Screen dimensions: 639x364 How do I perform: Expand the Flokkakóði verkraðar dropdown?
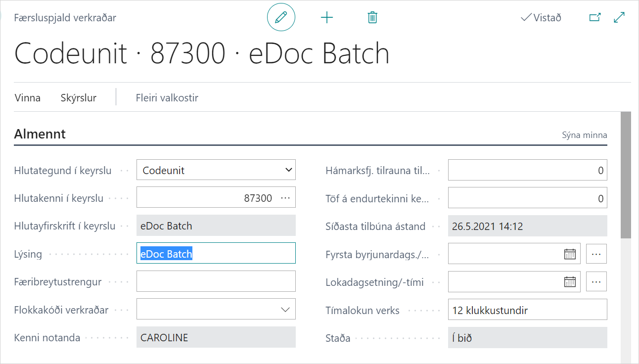(285, 310)
